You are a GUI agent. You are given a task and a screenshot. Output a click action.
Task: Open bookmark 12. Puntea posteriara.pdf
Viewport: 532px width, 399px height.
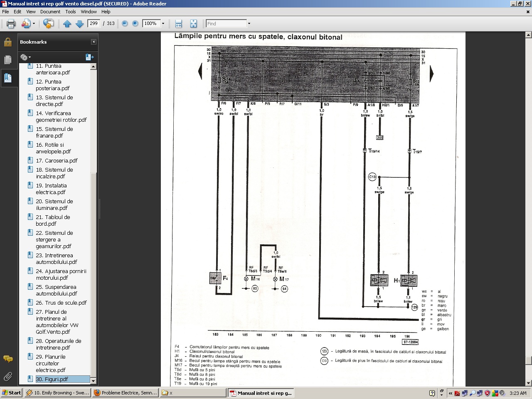click(52, 85)
